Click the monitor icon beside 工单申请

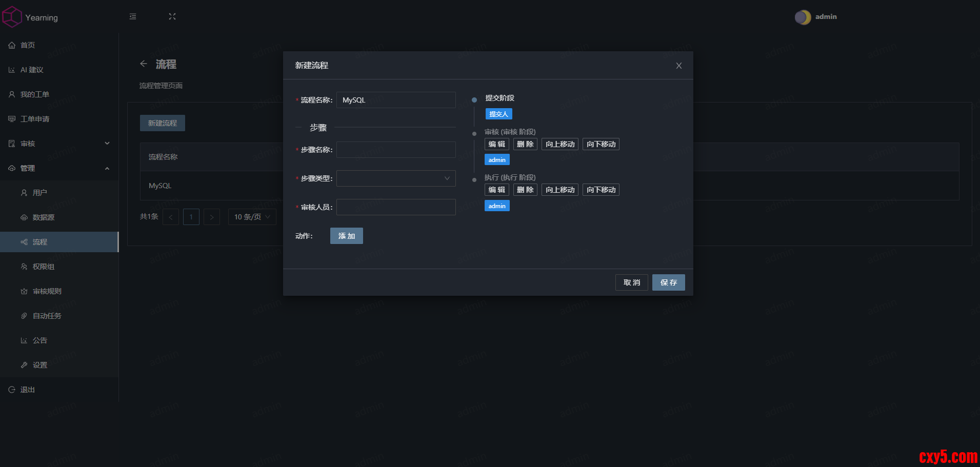[x=12, y=119]
